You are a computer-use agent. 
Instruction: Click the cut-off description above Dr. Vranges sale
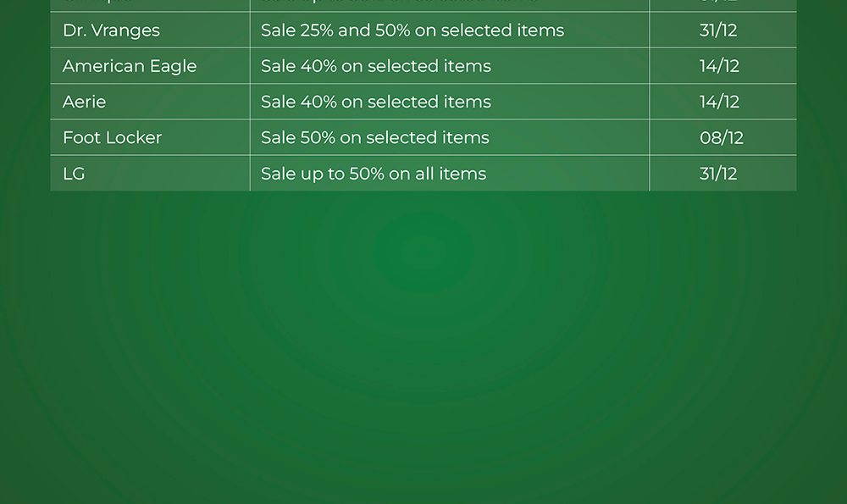(x=449, y=4)
